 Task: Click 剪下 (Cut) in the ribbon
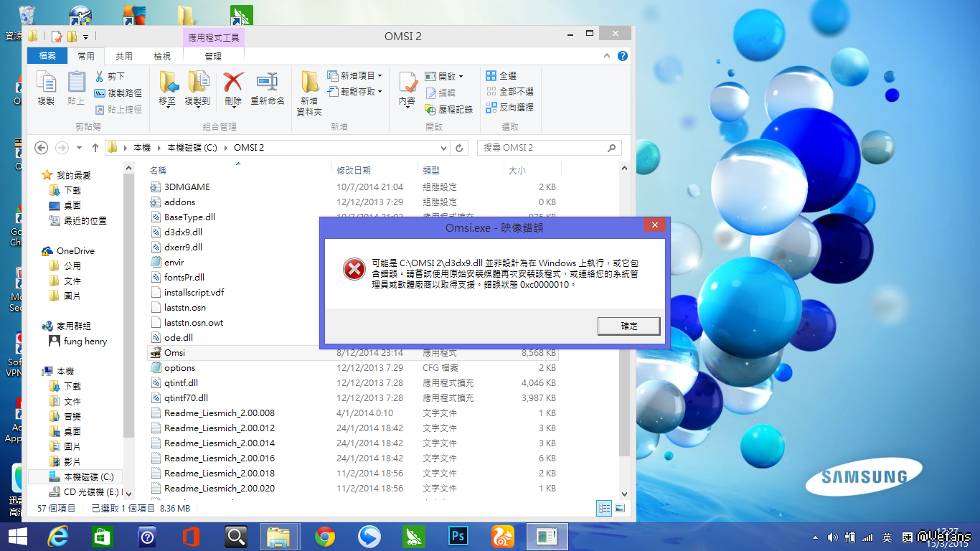pyautogui.click(x=110, y=76)
